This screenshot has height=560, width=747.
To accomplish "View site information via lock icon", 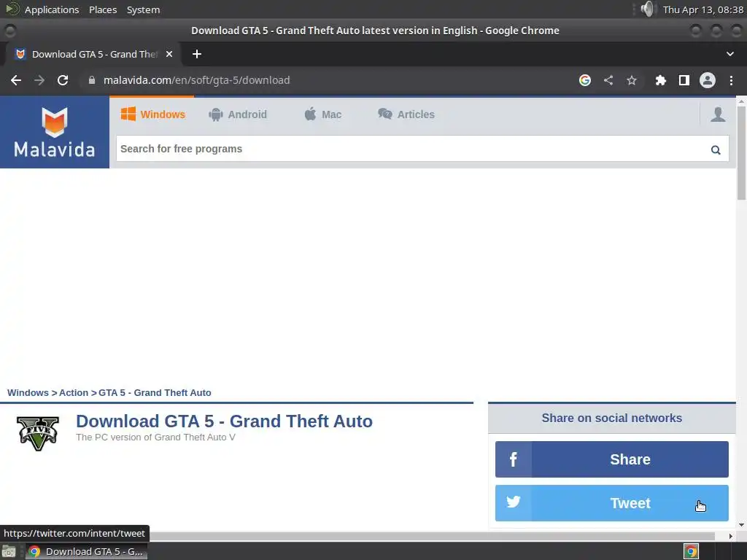I will pos(92,80).
